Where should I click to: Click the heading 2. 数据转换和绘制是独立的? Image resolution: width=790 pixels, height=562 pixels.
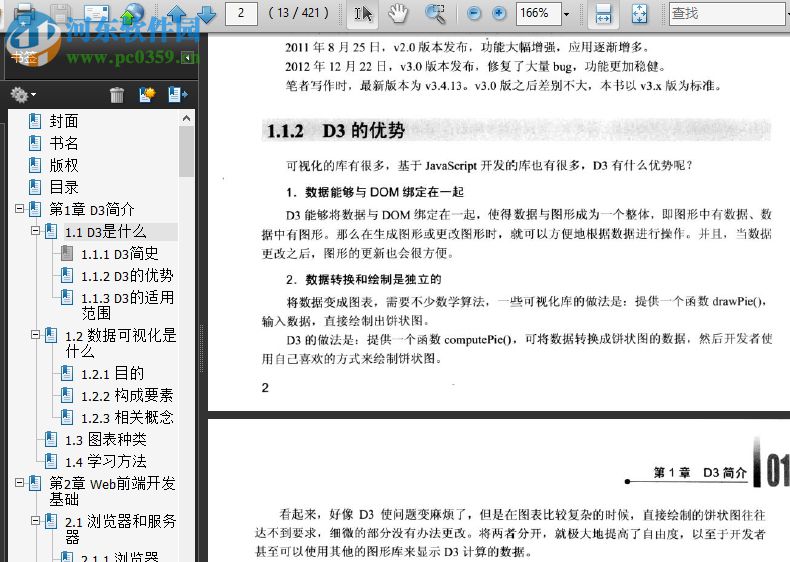point(364,279)
